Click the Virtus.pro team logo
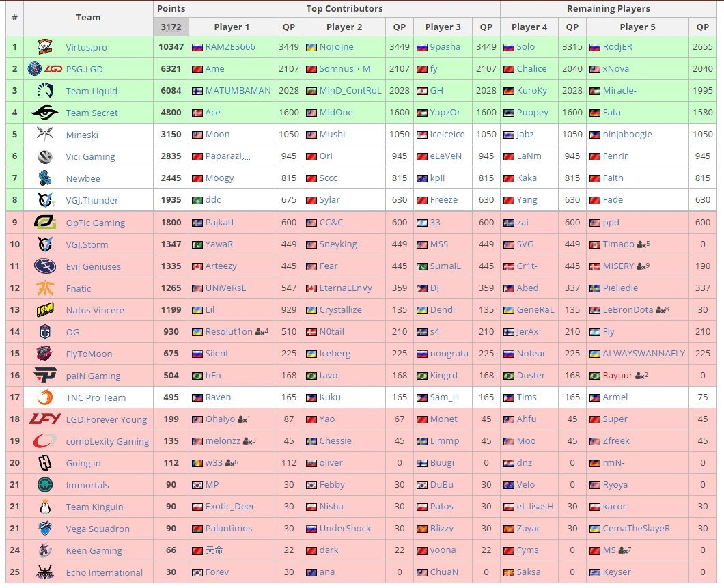Image resolution: width=724 pixels, height=588 pixels. point(45,47)
